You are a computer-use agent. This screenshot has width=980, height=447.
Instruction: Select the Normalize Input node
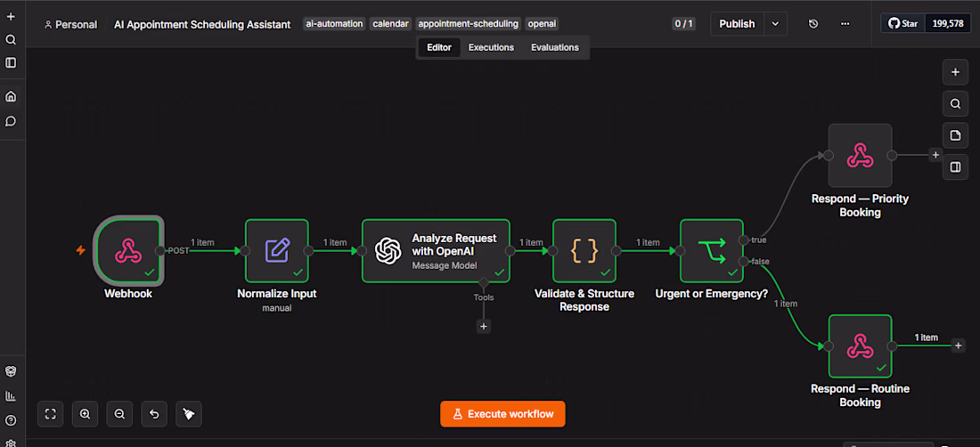[x=277, y=250]
